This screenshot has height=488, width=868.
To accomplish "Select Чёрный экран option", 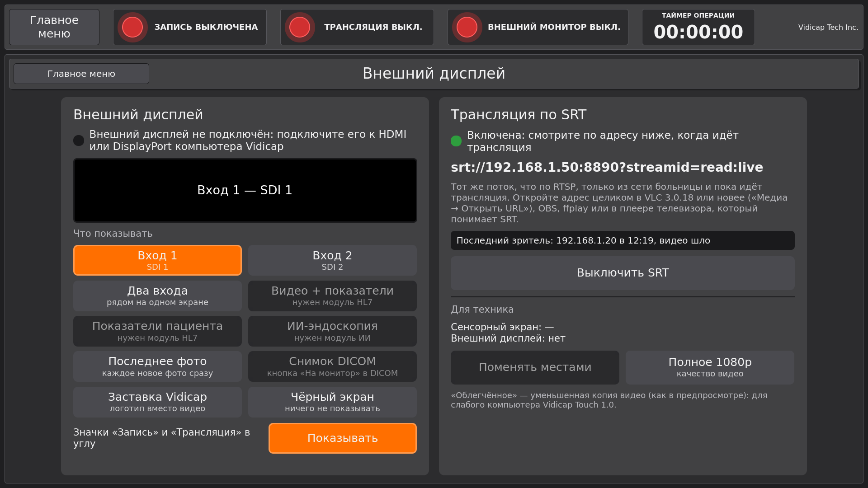I will coord(332,402).
